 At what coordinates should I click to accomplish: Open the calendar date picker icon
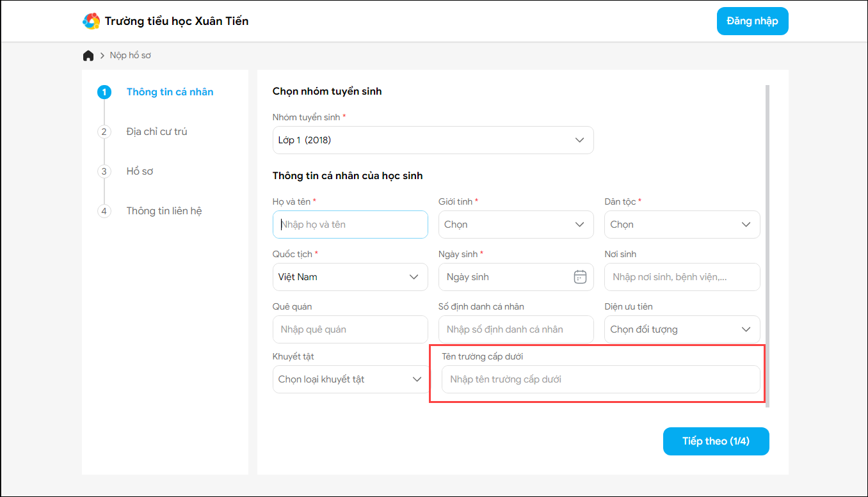click(x=580, y=277)
